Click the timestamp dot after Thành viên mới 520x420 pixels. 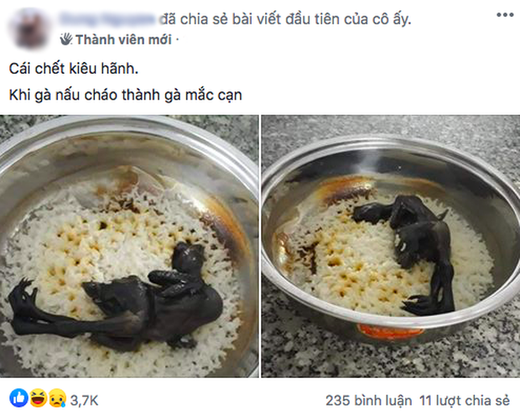(x=178, y=39)
